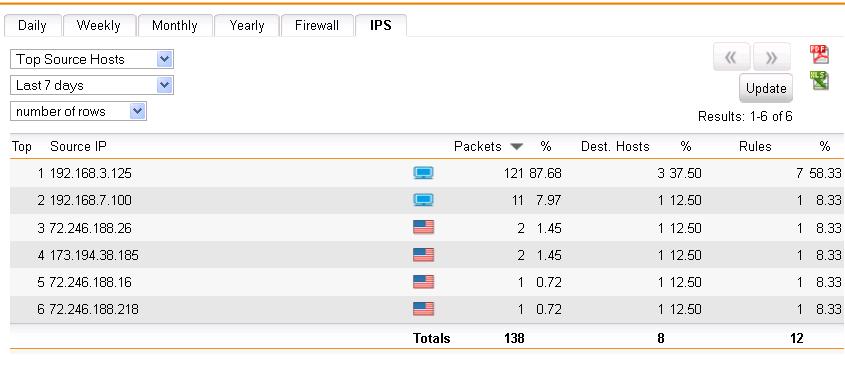The height and width of the screenshot is (384, 845).
Task: Sort table by Dest. Hosts column
Action: (x=615, y=146)
